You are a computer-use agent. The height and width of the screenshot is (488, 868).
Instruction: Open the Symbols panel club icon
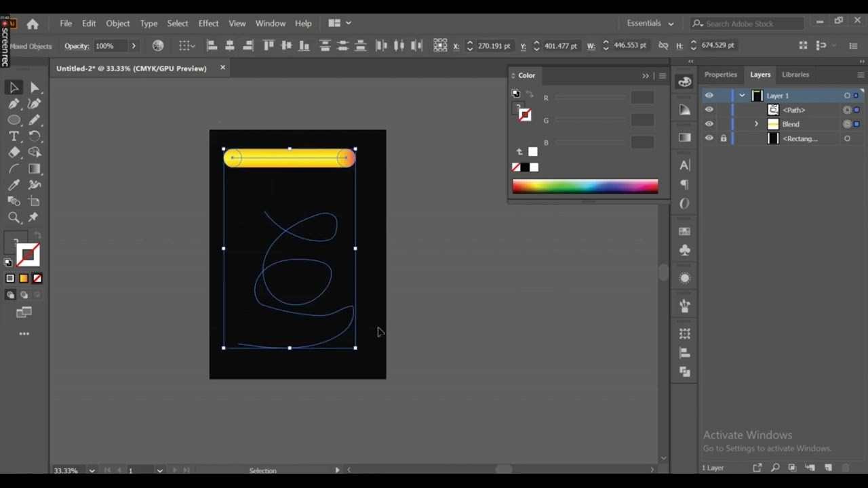[x=685, y=250]
